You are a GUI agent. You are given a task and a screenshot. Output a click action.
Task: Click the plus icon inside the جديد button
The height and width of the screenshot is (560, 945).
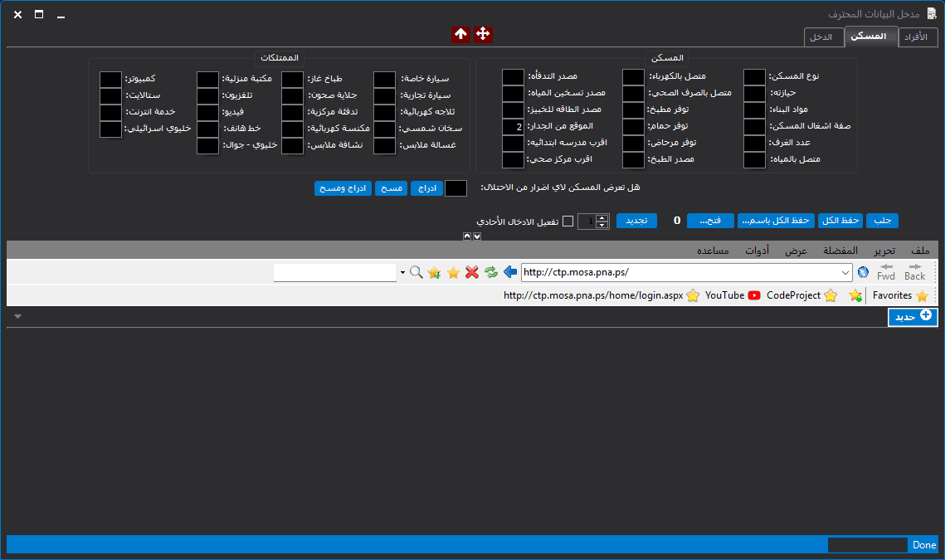pyautogui.click(x=926, y=315)
